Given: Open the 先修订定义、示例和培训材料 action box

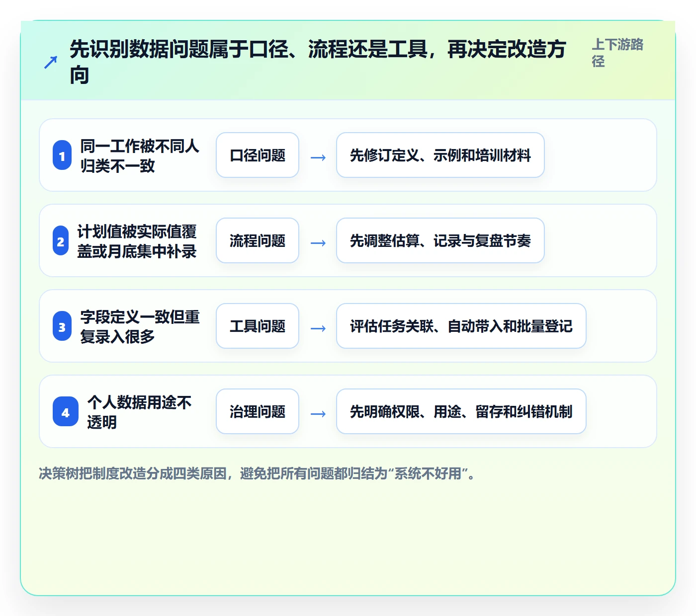Looking at the screenshot, I should coord(440,155).
